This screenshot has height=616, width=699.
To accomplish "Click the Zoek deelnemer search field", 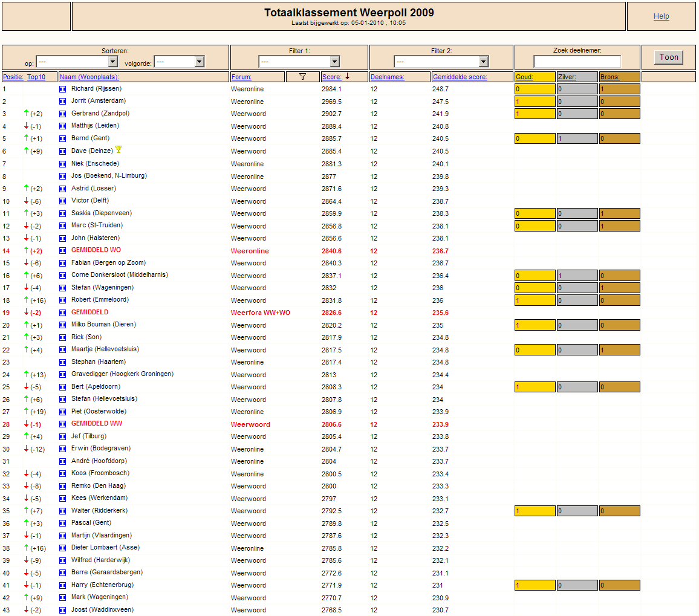I will (x=577, y=62).
